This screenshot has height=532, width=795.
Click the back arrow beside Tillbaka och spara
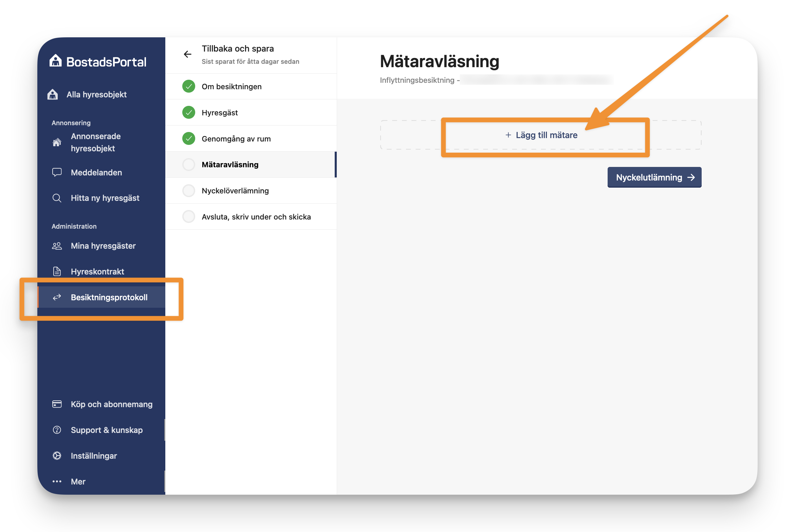(x=187, y=54)
